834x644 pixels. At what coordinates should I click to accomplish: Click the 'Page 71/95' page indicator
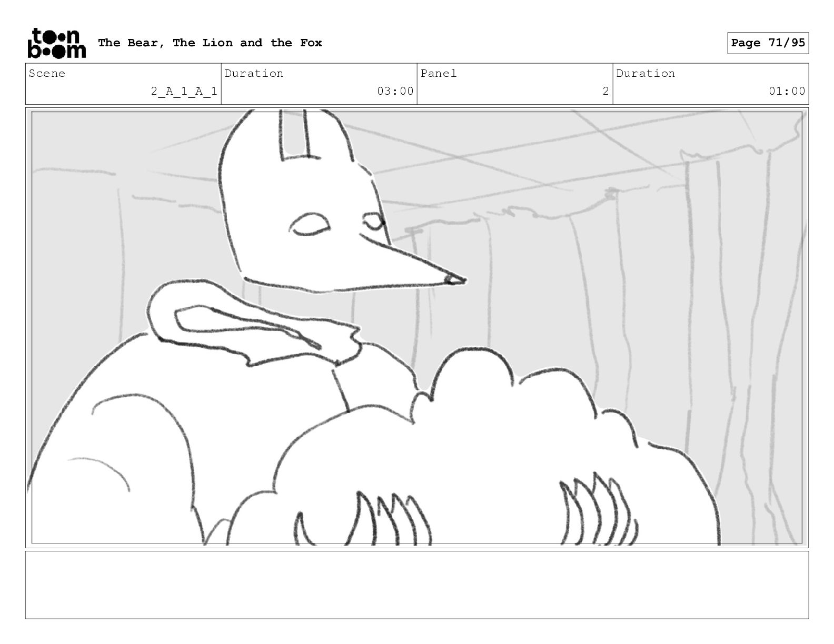pos(768,43)
